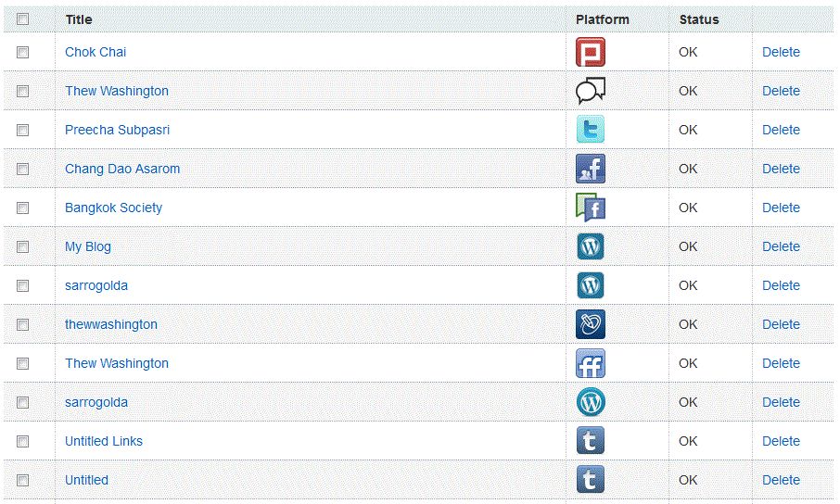This screenshot has height=504, width=840.
Task: Open the Bangkok Society title link
Action: (x=113, y=208)
